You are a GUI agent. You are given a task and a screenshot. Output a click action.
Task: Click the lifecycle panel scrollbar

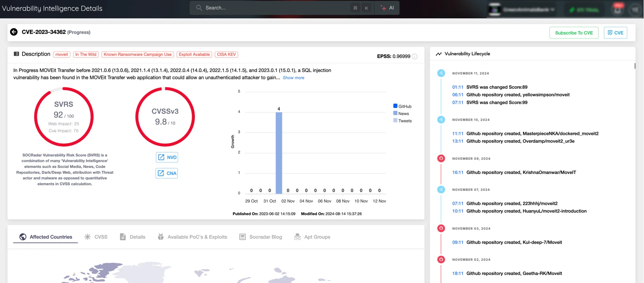click(x=635, y=66)
